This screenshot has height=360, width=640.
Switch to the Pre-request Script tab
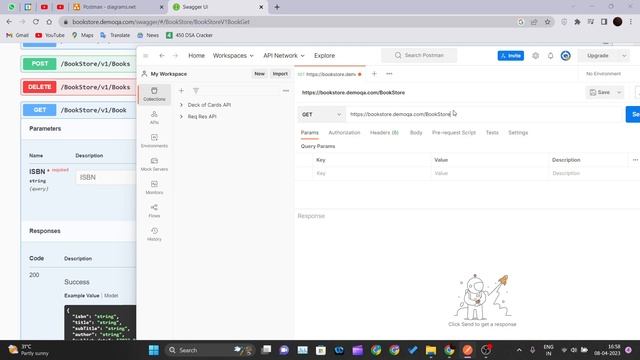coord(453,133)
